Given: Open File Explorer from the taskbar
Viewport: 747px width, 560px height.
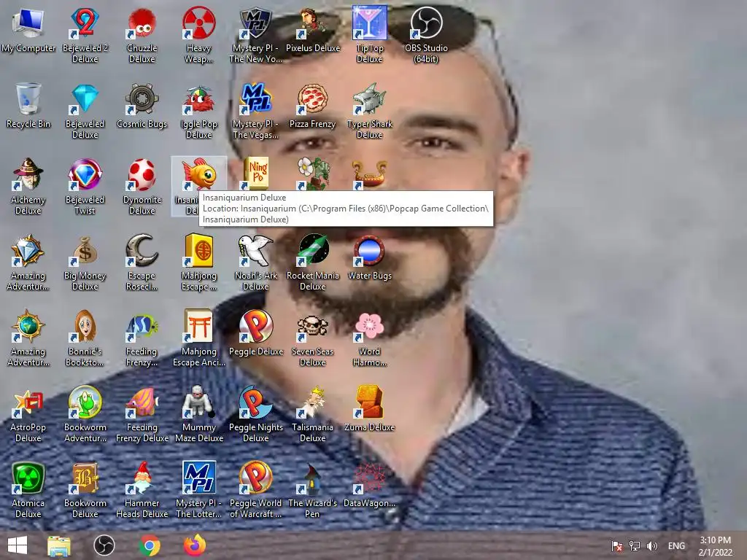Looking at the screenshot, I should tap(59, 545).
